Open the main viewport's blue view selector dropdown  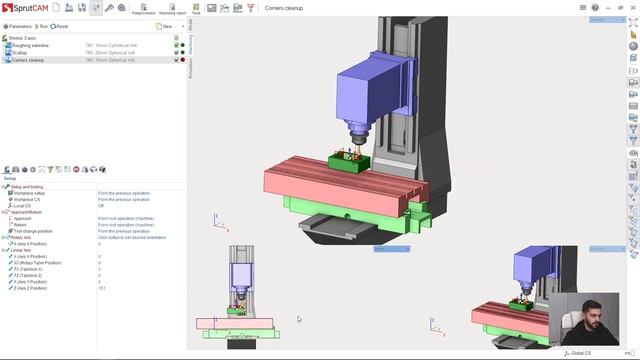click(x=607, y=20)
